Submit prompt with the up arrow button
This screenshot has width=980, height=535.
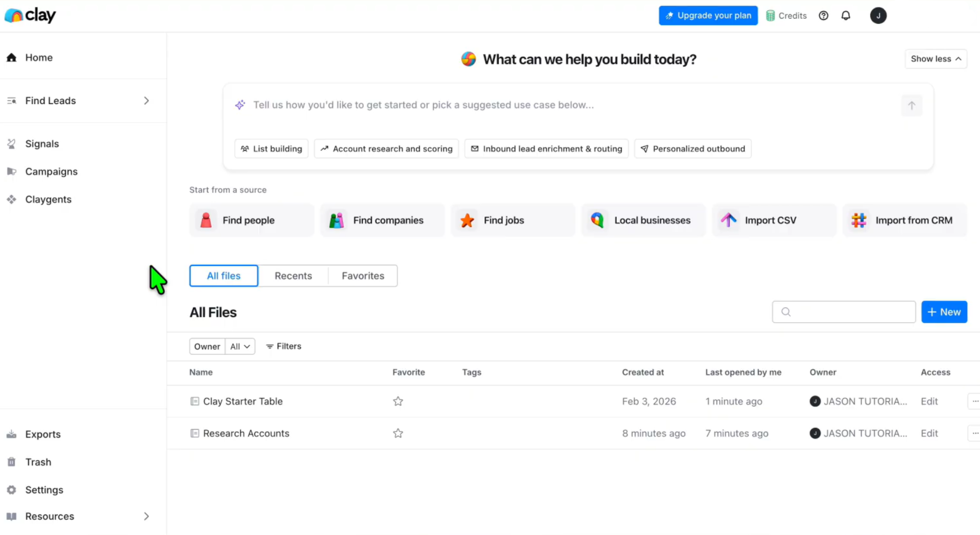pyautogui.click(x=911, y=105)
